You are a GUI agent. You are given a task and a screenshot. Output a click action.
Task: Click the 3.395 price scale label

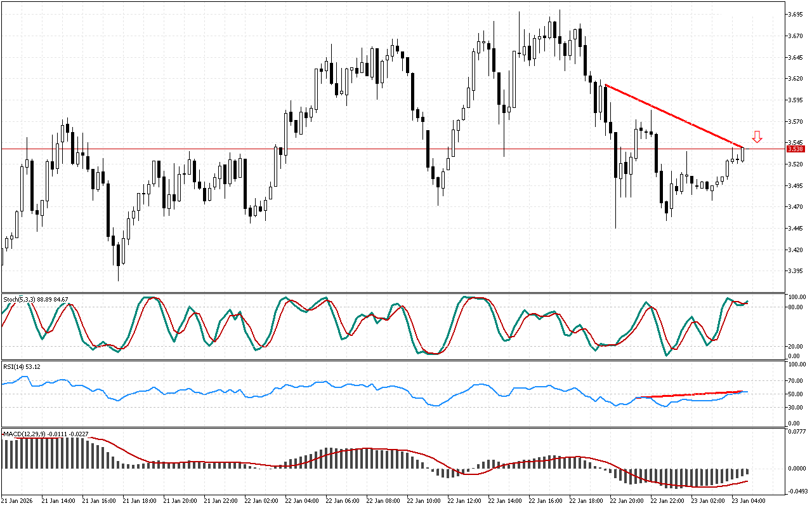(x=796, y=271)
